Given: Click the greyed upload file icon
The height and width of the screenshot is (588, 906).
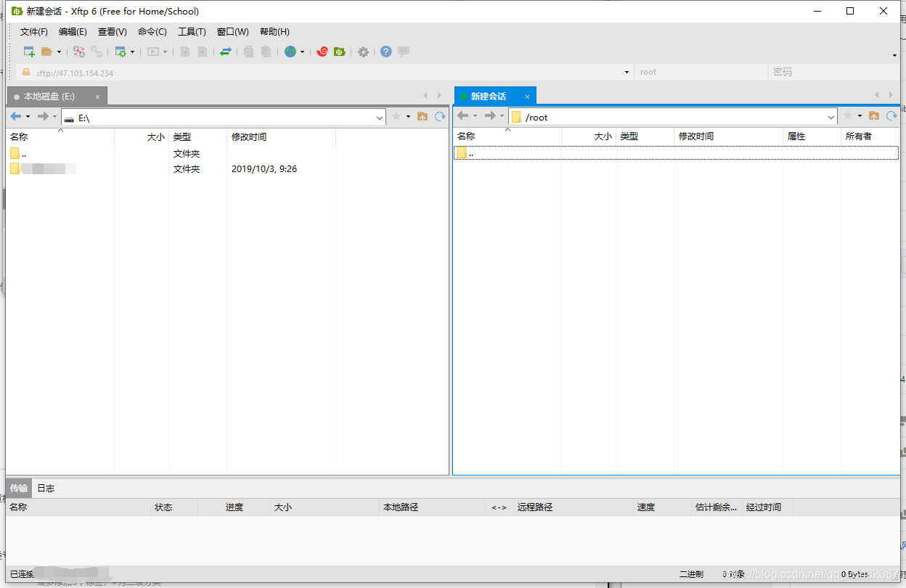Looking at the screenshot, I should [203, 52].
